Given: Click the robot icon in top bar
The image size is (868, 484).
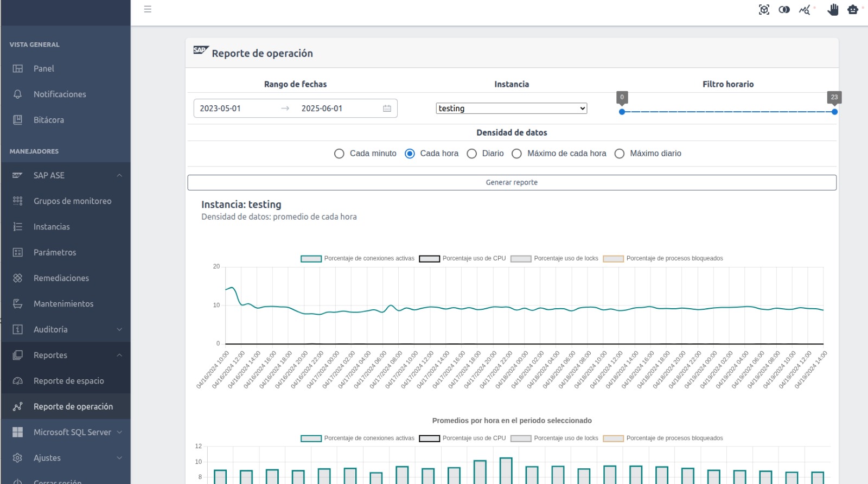Looking at the screenshot, I should 853,10.
